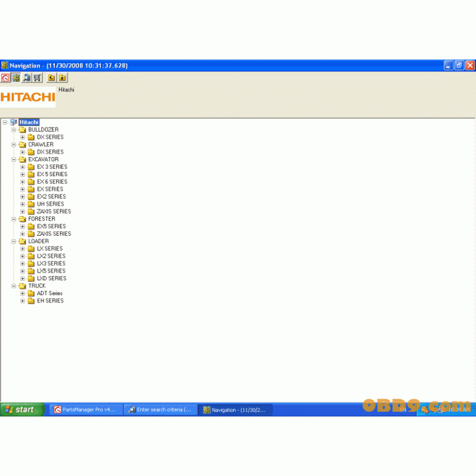Image resolution: width=476 pixels, height=476 pixels.
Task: Click EX5 SERIES folder icon under FORESTER
Action: point(31,227)
